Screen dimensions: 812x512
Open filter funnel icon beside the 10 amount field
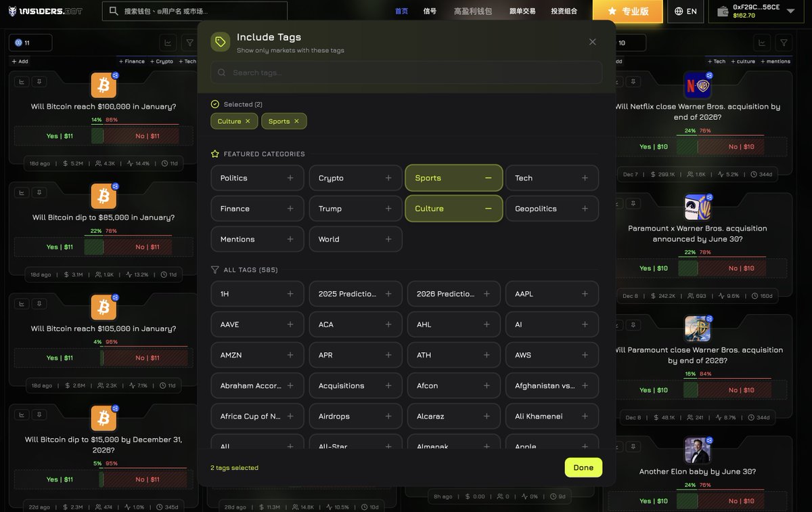784,43
